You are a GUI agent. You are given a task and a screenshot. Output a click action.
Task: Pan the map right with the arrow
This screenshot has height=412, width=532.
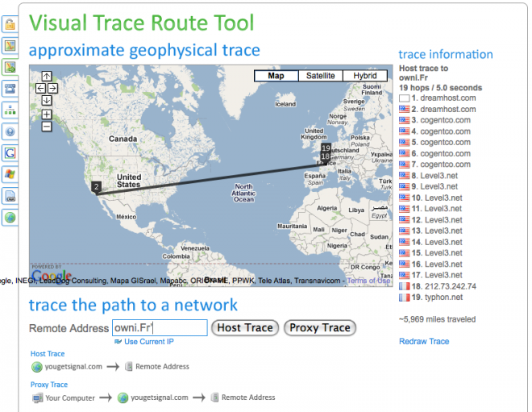coord(52,88)
